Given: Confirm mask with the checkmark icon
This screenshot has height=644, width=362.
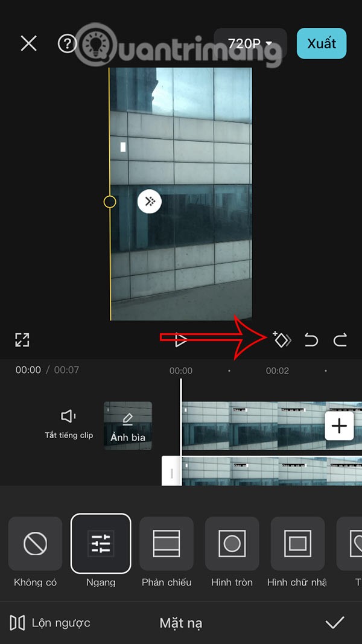Looking at the screenshot, I should (x=335, y=623).
